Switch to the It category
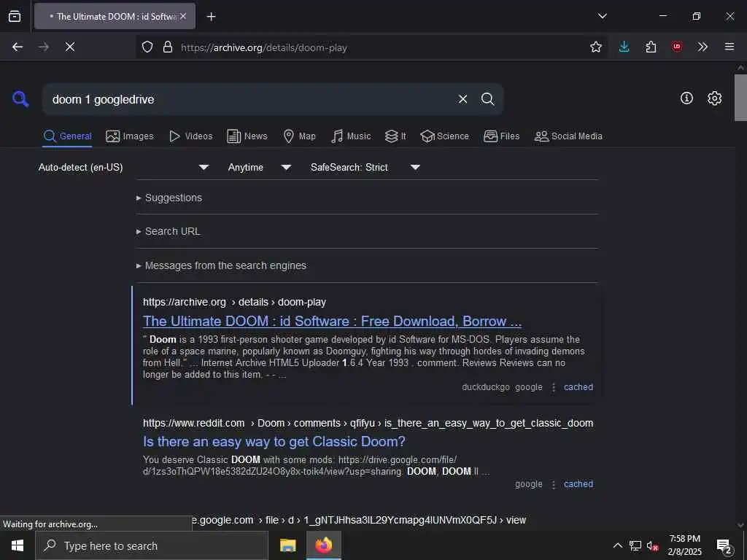 (395, 136)
